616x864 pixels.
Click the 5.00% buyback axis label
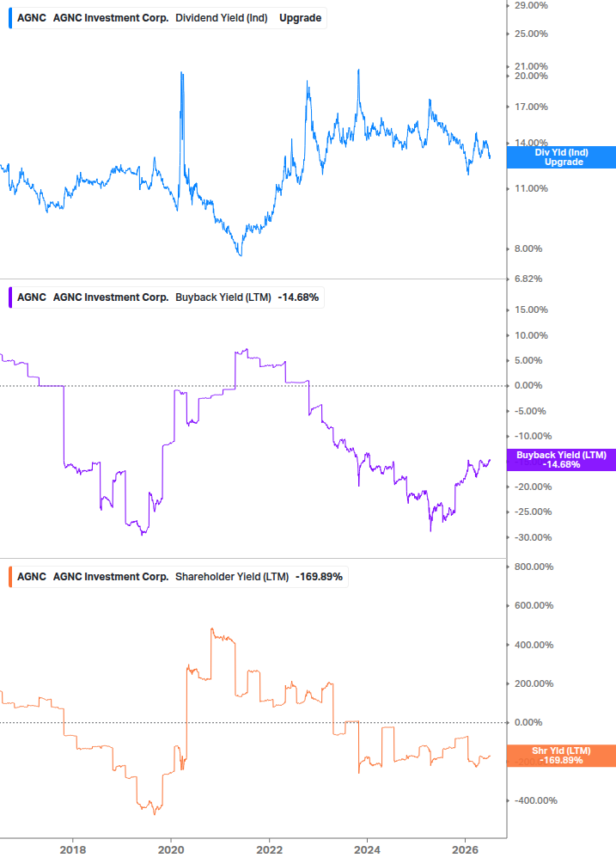pos(528,360)
